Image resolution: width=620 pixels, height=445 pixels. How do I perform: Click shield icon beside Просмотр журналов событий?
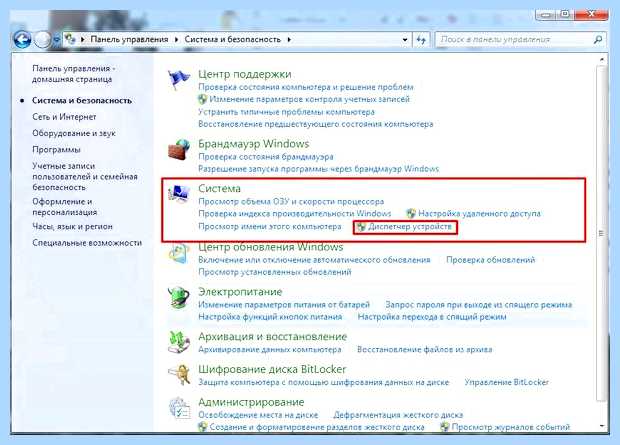[x=444, y=427]
